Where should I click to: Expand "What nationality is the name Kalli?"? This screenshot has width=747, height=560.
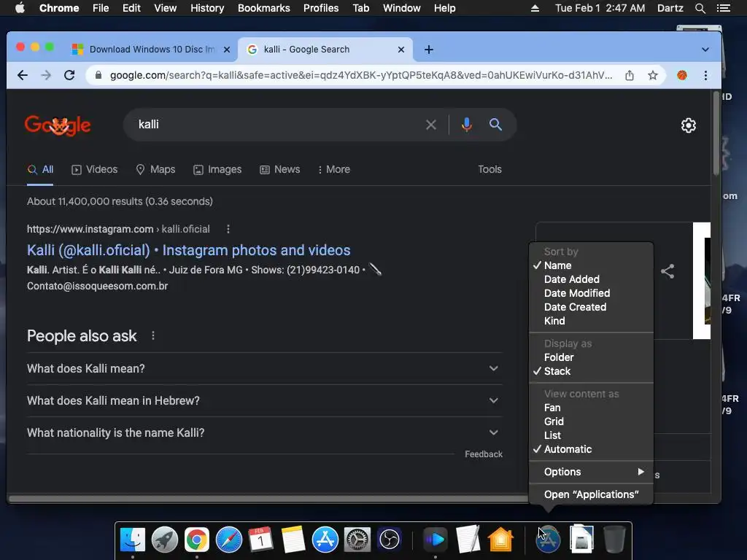(x=264, y=432)
